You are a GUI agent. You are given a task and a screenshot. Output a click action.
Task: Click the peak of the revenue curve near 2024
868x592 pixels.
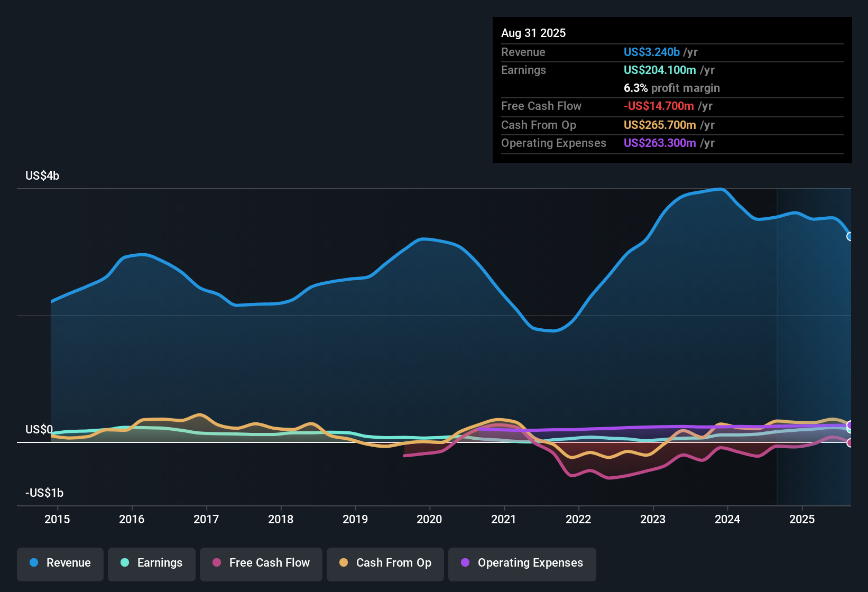pyautogui.click(x=720, y=189)
